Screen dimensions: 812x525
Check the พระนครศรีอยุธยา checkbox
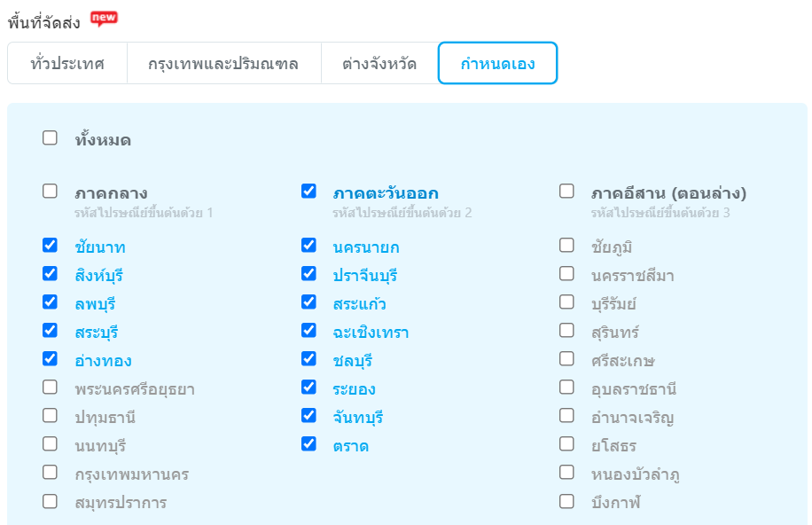[x=51, y=388]
